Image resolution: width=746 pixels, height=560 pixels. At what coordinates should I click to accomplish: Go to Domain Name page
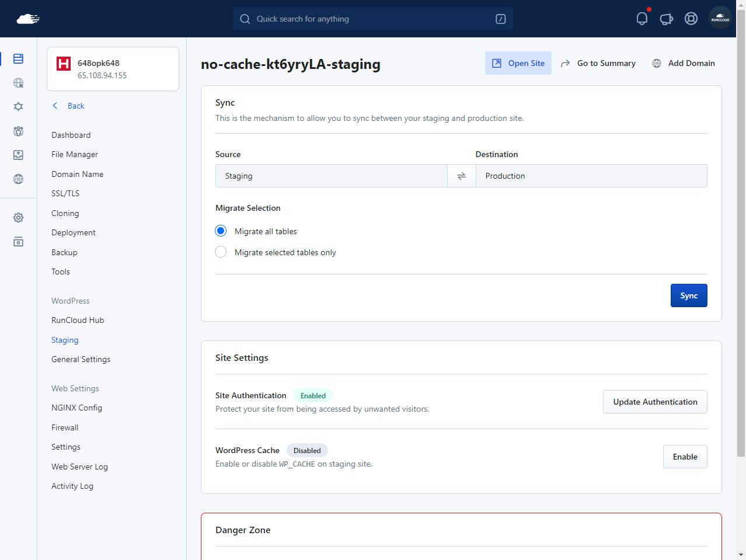(x=78, y=174)
